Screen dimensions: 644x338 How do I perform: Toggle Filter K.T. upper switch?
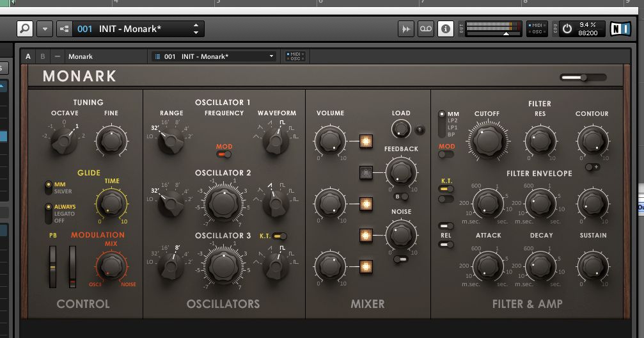446,189
